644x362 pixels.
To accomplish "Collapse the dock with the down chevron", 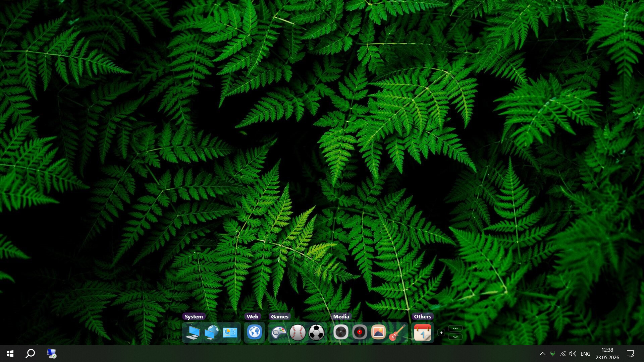I will coord(455,337).
